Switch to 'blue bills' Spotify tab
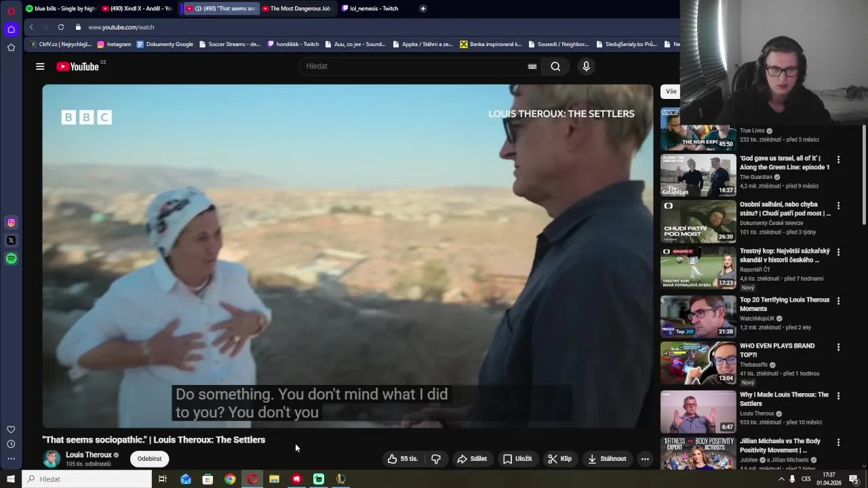Screen dimensions: 868x488 point(61,9)
